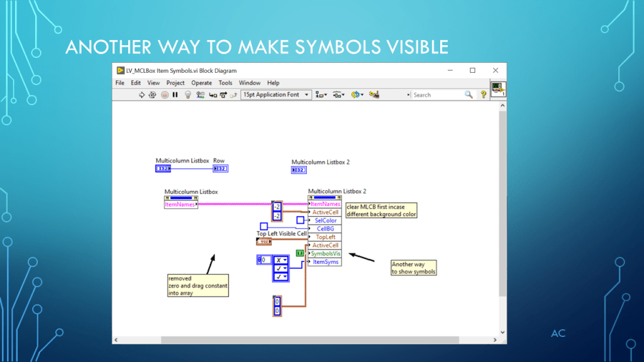Expand the Align Objects dropdown
The height and width of the screenshot is (362, 644).
pyautogui.click(x=321, y=95)
